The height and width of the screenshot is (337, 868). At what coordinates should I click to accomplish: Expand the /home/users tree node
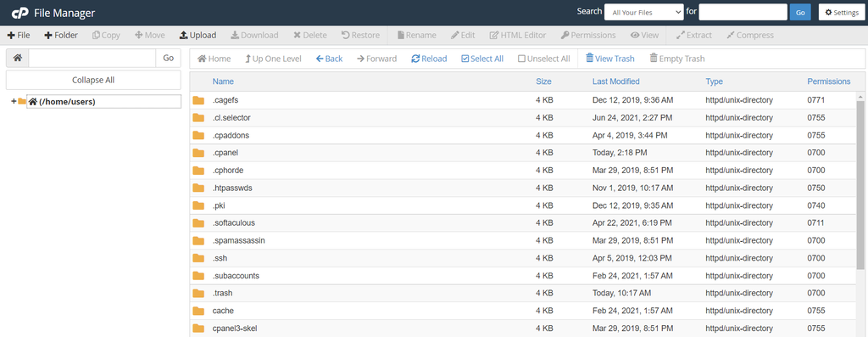pos(14,101)
